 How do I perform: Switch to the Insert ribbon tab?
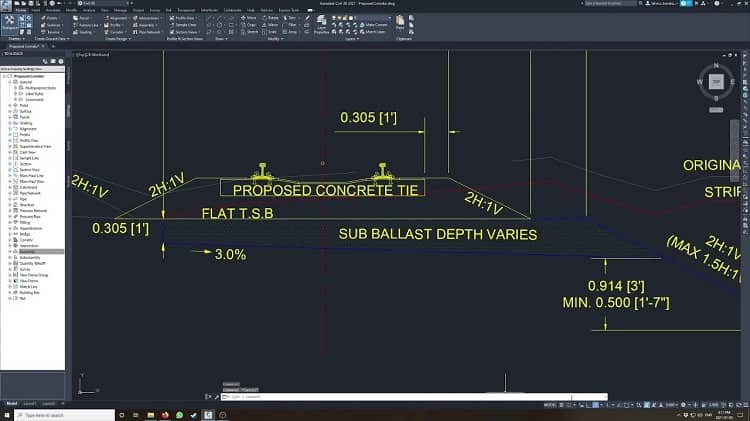[x=36, y=10]
